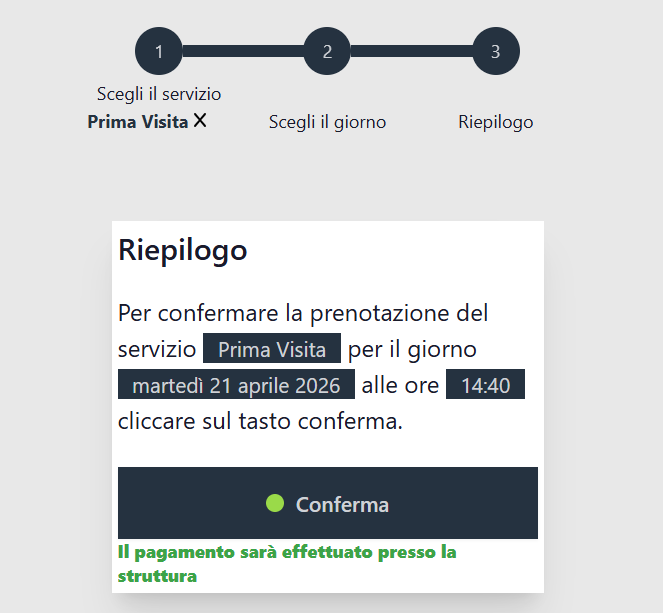
Task: Click the 'Prima Visita' service tag in summary
Action: 272,350
